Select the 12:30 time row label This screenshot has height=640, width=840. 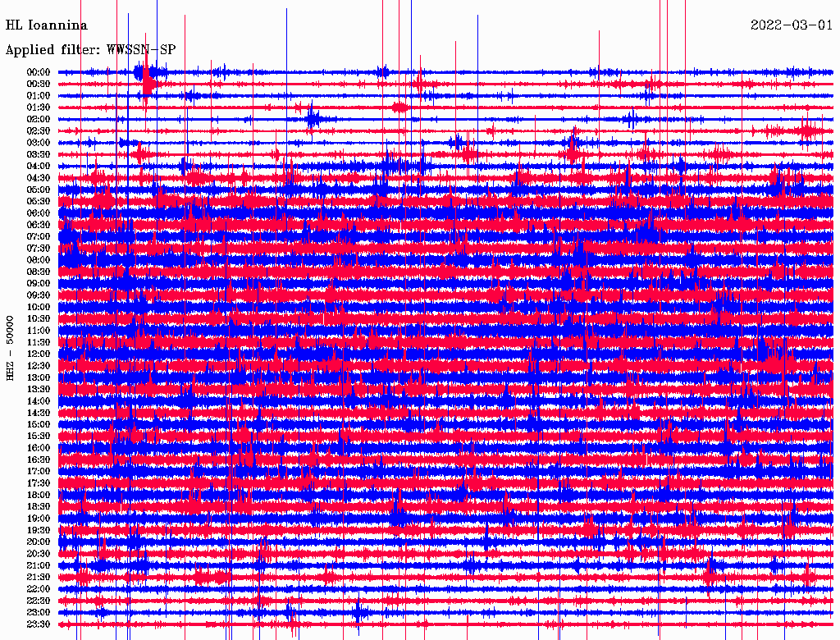39,366
